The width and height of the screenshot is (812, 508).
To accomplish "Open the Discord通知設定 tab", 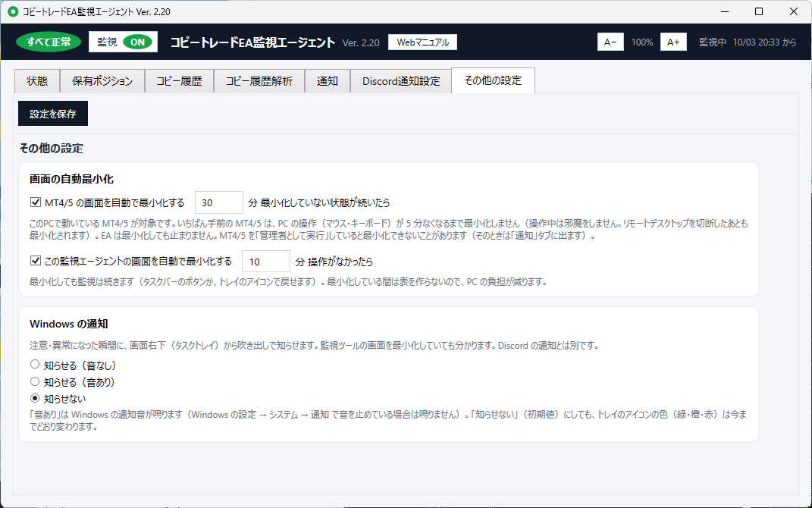I will click(x=401, y=81).
